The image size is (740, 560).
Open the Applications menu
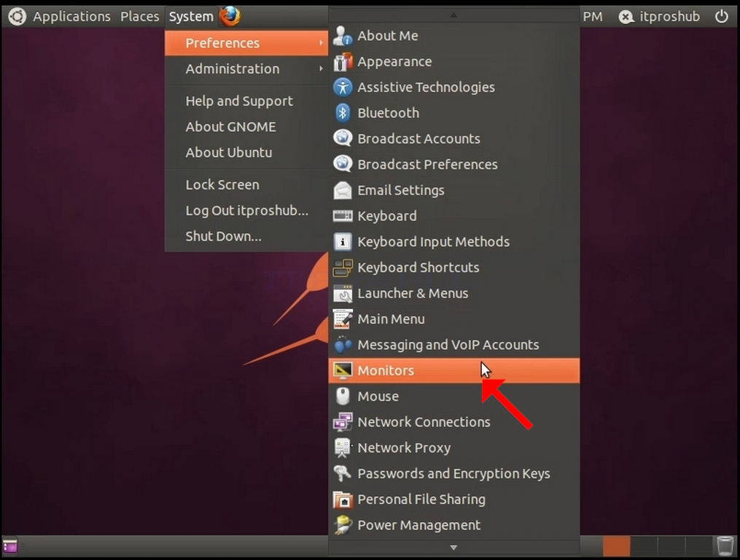71,17
